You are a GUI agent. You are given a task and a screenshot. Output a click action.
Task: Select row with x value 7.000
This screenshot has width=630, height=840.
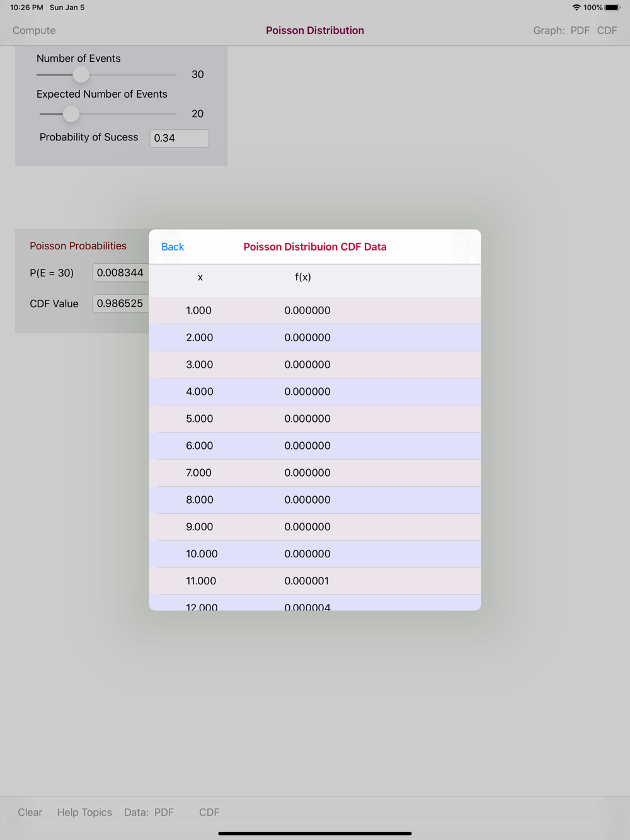(315, 473)
